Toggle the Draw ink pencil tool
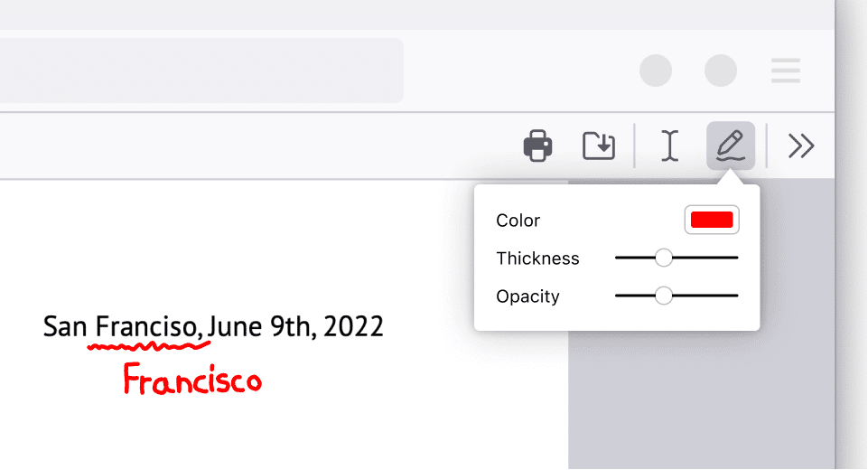 tap(731, 146)
